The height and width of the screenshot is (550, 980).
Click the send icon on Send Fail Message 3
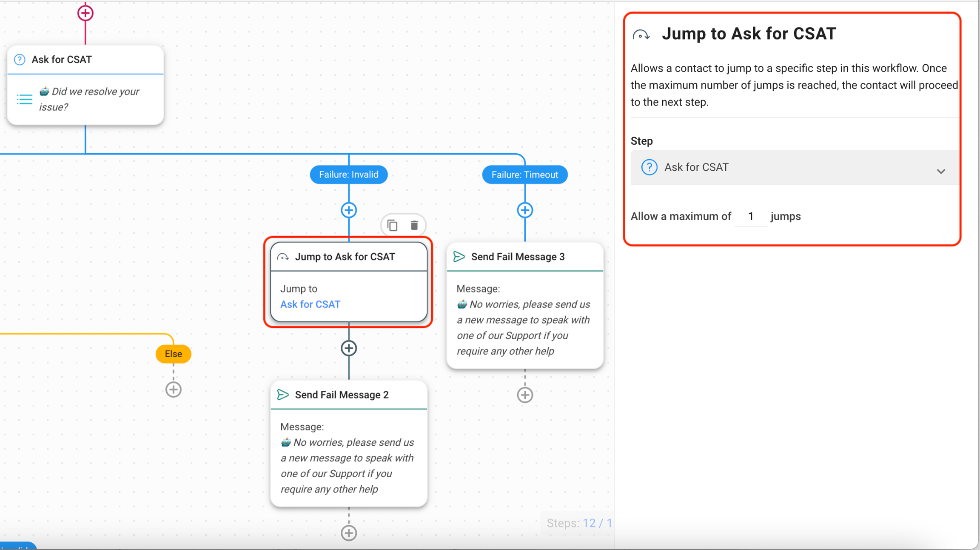(459, 256)
